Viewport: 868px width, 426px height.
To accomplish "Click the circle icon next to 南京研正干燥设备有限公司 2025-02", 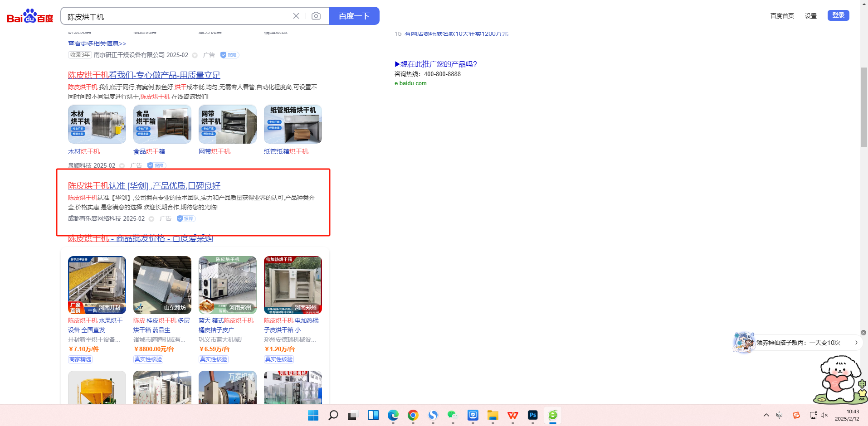I will pyautogui.click(x=195, y=55).
